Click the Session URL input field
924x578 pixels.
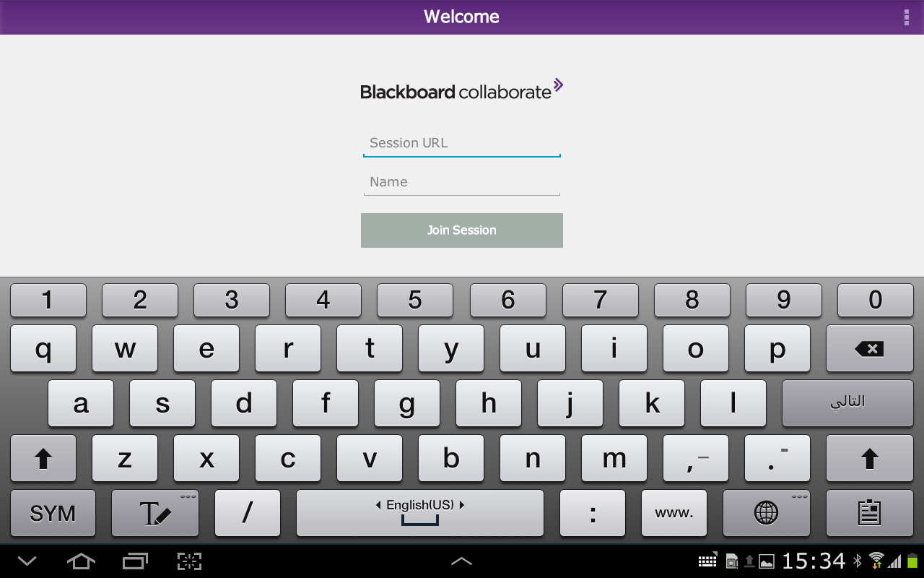(462, 143)
